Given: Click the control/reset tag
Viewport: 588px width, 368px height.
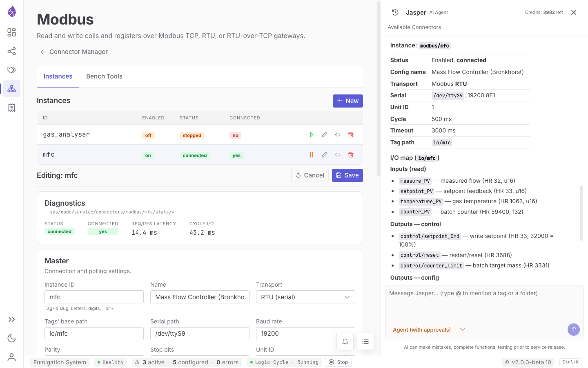Looking at the screenshot, I should point(419,255).
